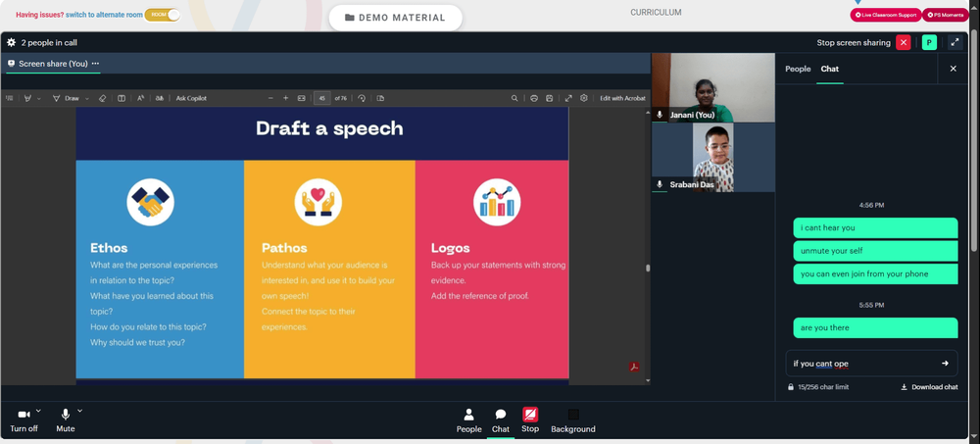Toggle the PDF page view layout icon
The image size is (980, 444).
(x=122, y=98)
